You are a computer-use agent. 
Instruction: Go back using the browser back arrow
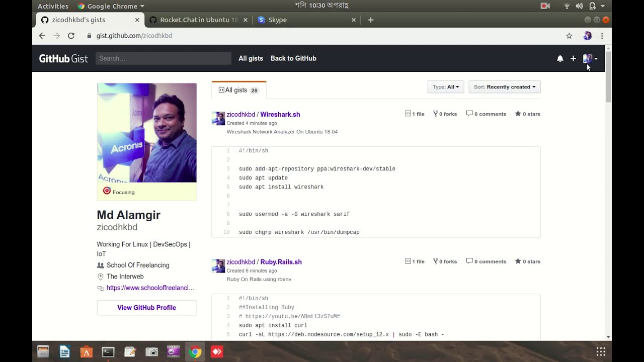tap(42, 36)
